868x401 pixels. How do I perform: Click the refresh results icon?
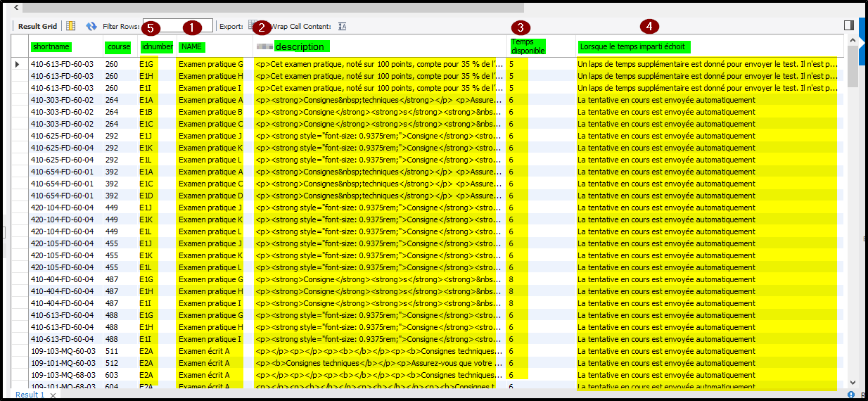tap(91, 26)
